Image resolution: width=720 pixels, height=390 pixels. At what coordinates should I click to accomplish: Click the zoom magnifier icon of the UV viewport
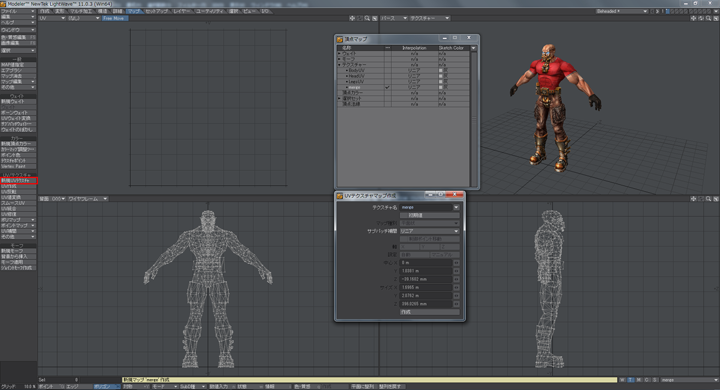367,18
